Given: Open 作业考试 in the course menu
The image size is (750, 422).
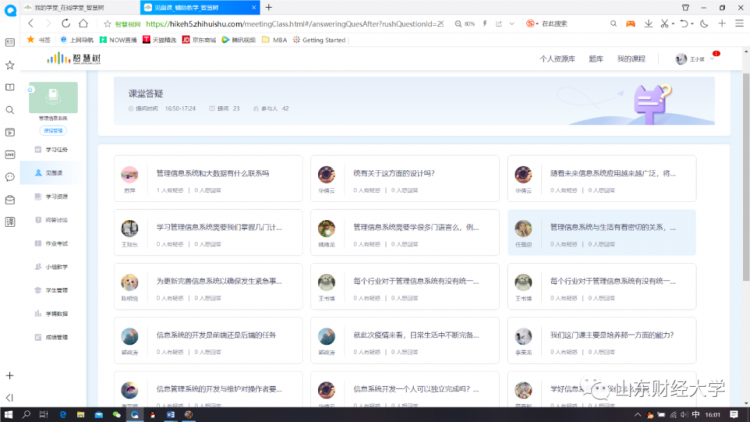Looking at the screenshot, I should 52,244.
